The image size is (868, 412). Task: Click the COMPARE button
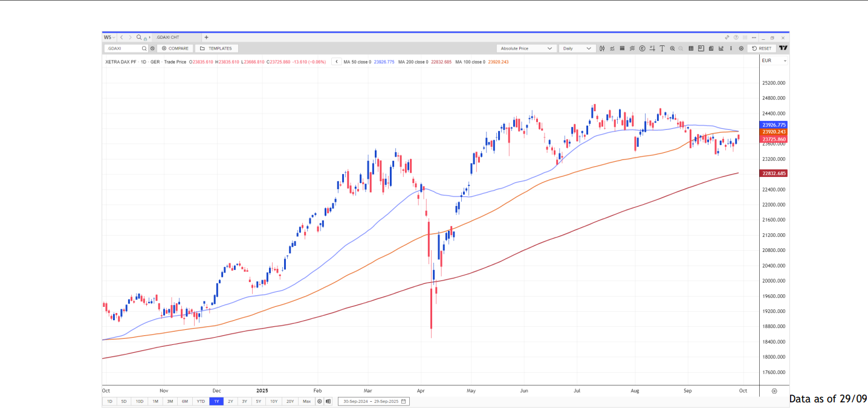(175, 48)
